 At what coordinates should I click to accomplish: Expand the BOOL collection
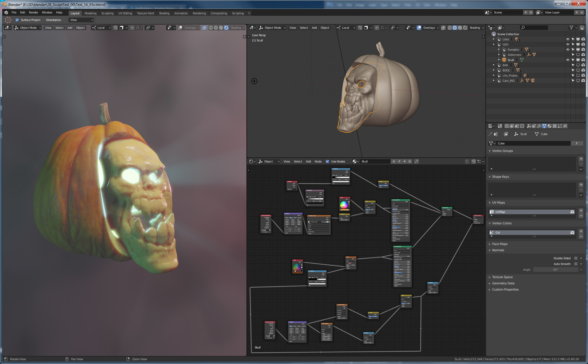pyautogui.click(x=494, y=70)
